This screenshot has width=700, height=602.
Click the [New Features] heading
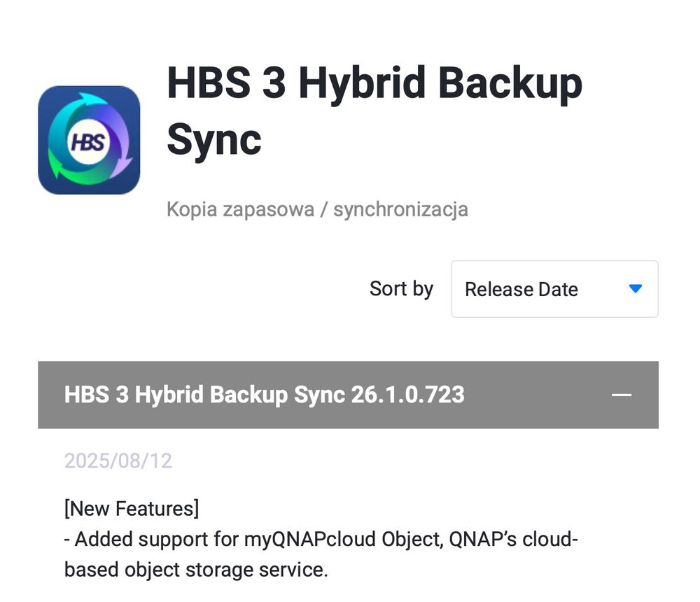[132, 508]
